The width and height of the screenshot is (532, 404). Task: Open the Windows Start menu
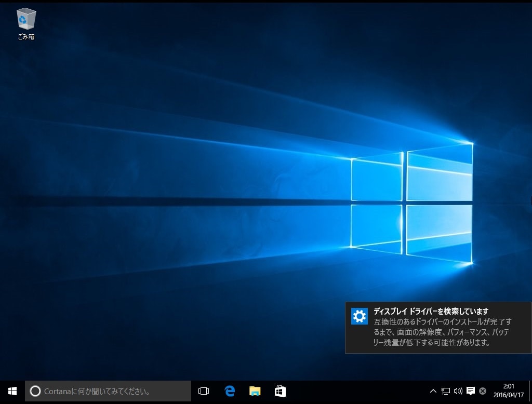pyautogui.click(x=12, y=392)
